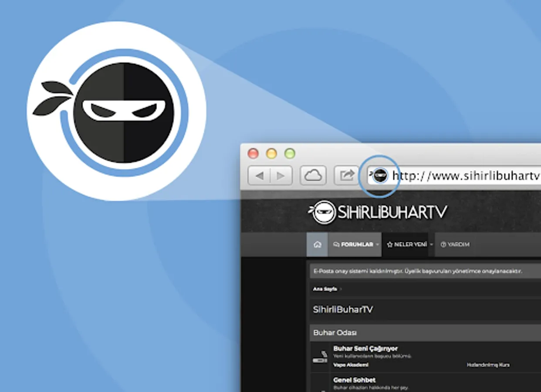Click the SIHIRLIBUHARTV banner wordmark
The width and height of the screenshot is (541, 392).
[x=392, y=213]
